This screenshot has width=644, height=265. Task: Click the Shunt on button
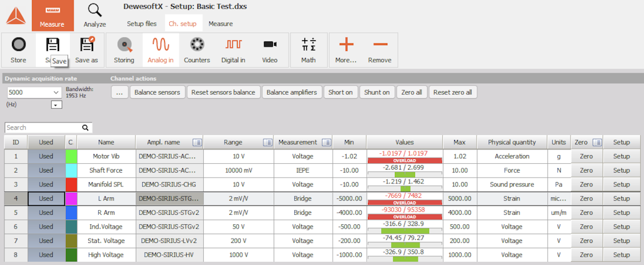377,92
